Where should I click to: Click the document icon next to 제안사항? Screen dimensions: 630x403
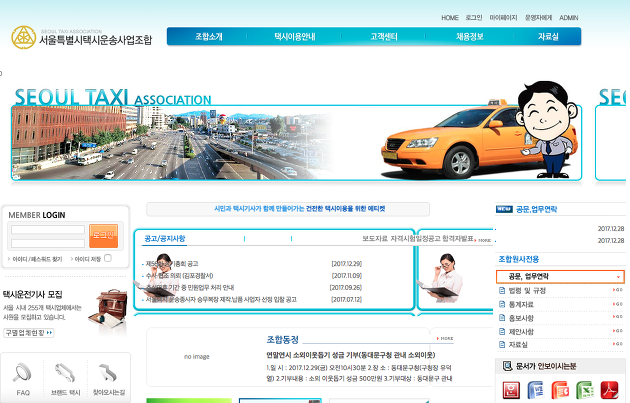tap(502, 331)
